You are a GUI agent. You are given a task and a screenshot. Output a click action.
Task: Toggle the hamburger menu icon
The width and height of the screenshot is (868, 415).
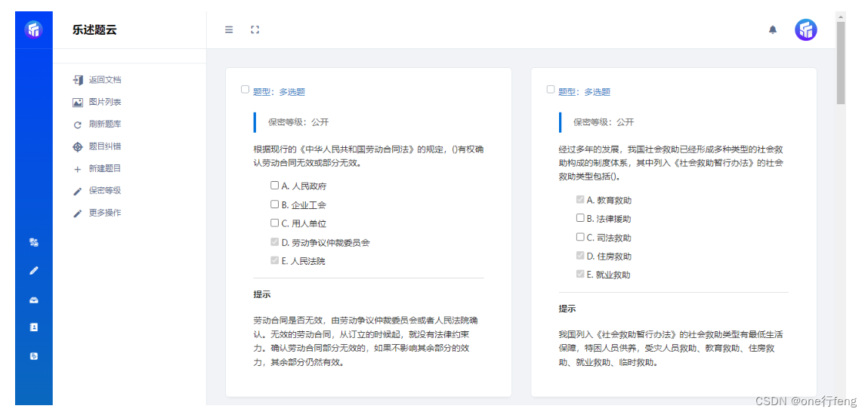[229, 30]
